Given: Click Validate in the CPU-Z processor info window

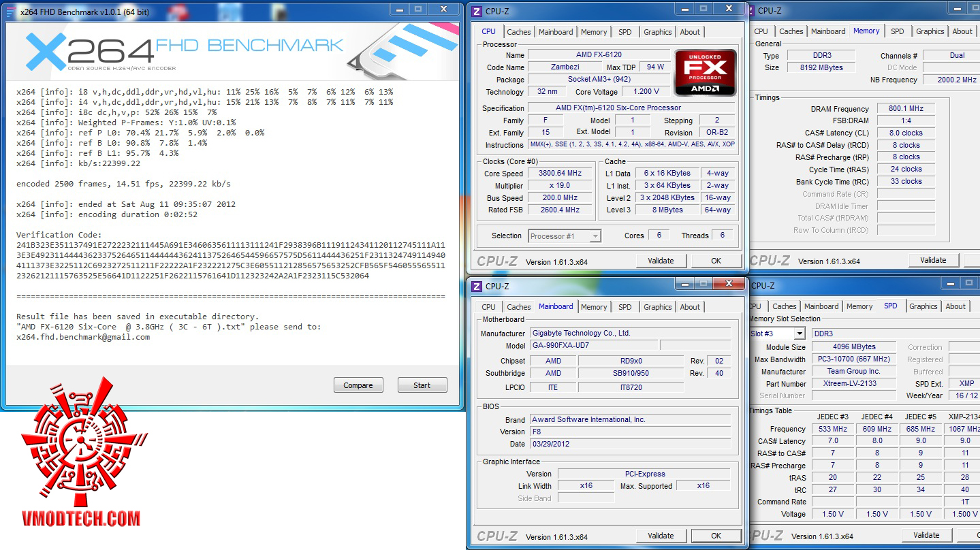Looking at the screenshot, I should (661, 261).
